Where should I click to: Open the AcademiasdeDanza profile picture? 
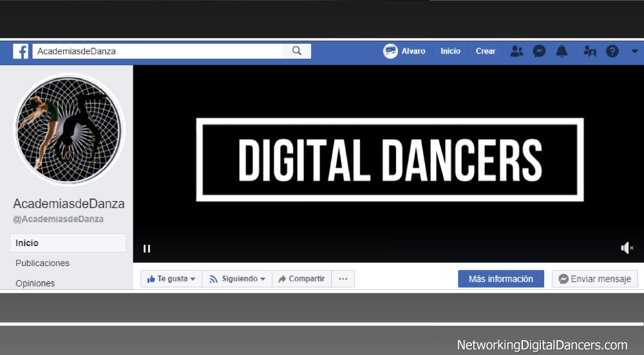pyautogui.click(x=69, y=130)
